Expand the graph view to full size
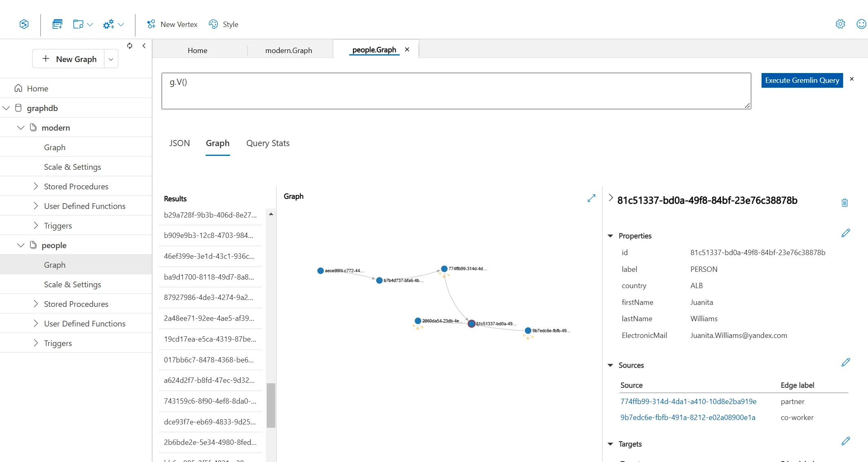868x462 pixels. [591, 198]
